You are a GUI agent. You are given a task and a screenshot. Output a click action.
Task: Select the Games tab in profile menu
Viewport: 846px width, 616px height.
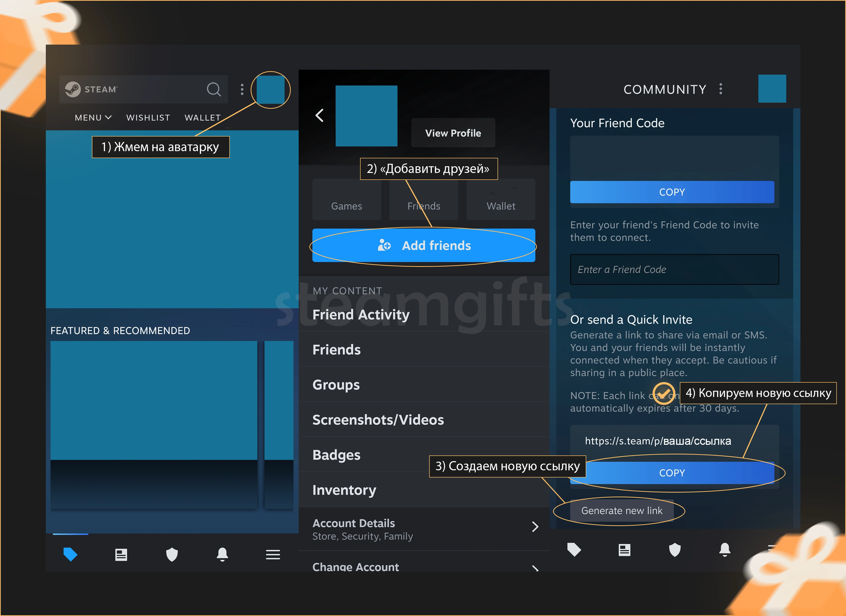point(346,205)
